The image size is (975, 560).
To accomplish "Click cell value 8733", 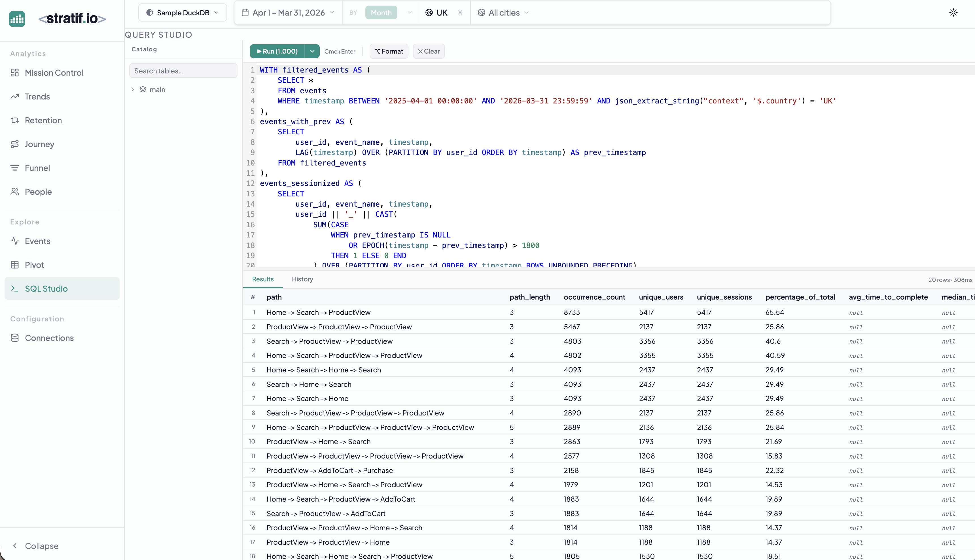I will tap(572, 312).
